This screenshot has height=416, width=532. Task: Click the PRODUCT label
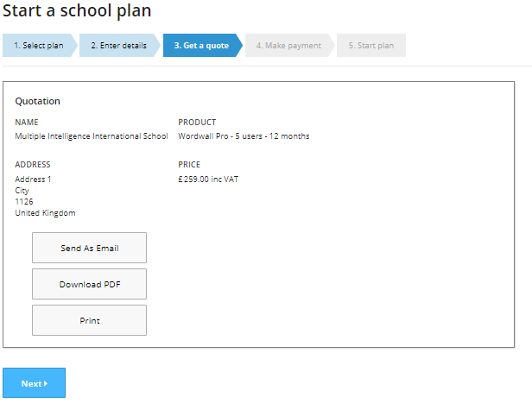click(x=197, y=122)
